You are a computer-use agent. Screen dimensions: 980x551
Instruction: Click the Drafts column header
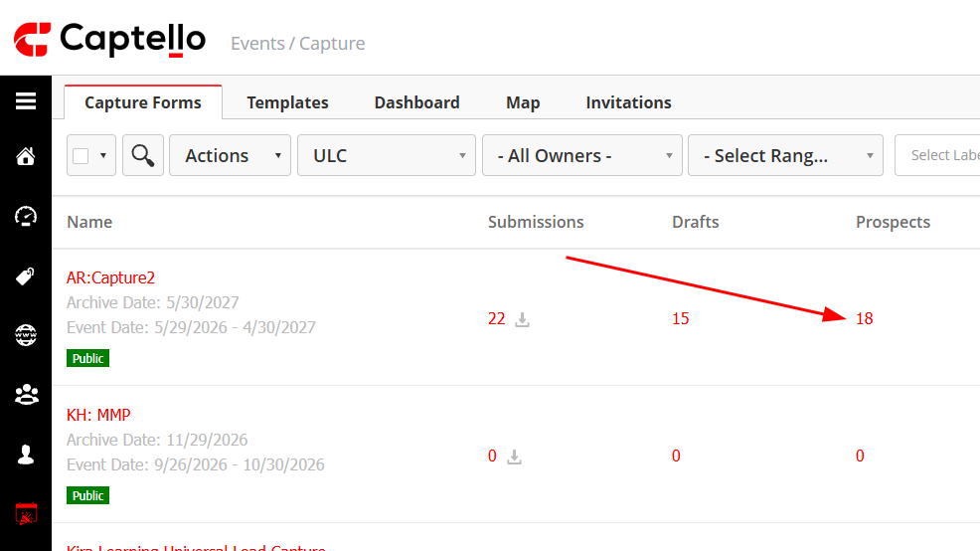(696, 222)
